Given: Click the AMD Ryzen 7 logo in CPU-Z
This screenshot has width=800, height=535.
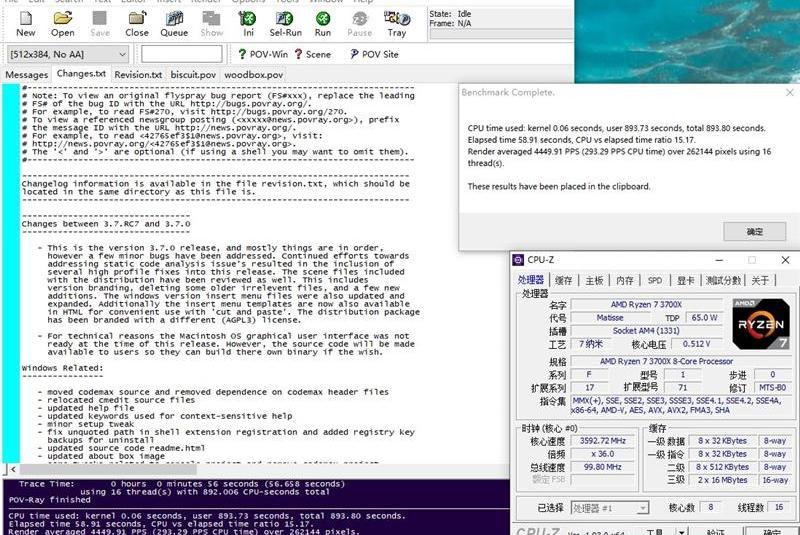Looking at the screenshot, I should pyautogui.click(x=761, y=324).
